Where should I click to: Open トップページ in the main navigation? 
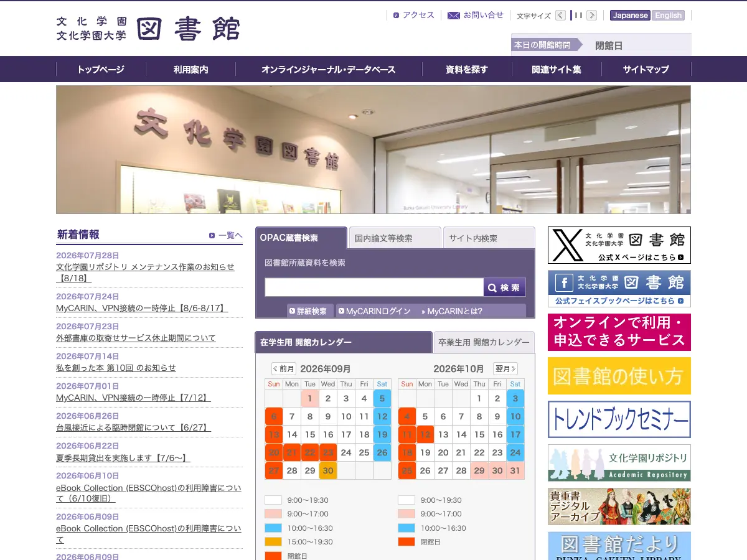[x=101, y=70]
